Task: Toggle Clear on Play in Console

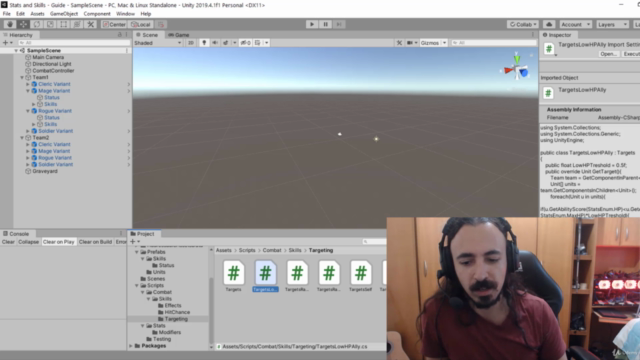Action: click(x=58, y=242)
